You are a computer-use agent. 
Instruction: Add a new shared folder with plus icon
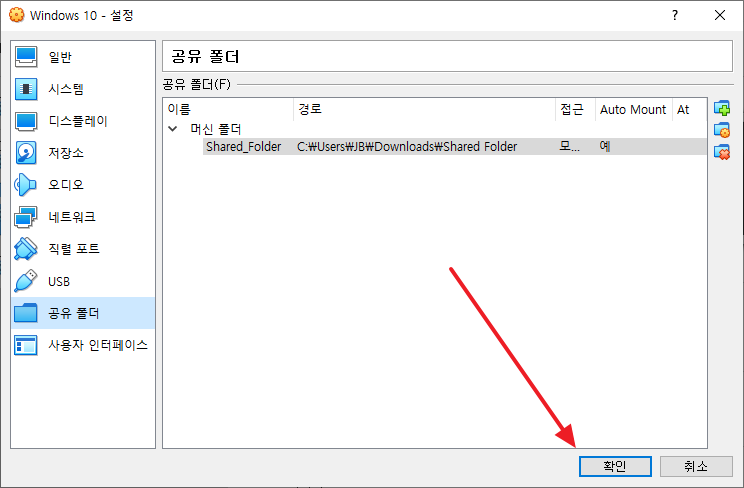722,108
